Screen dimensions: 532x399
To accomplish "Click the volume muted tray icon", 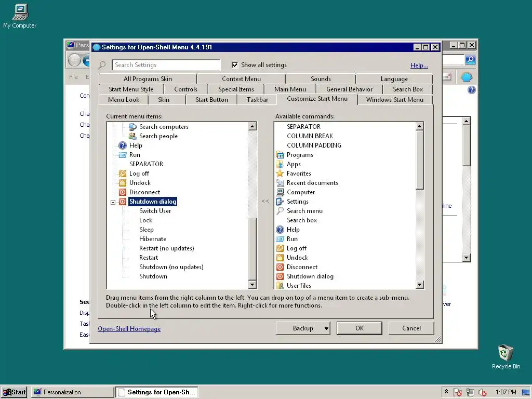I will coord(483,392).
